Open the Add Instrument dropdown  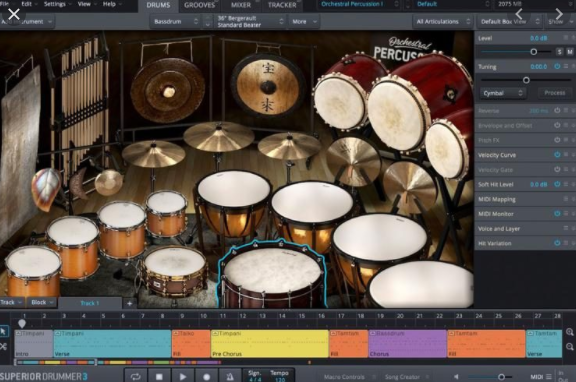26,22
